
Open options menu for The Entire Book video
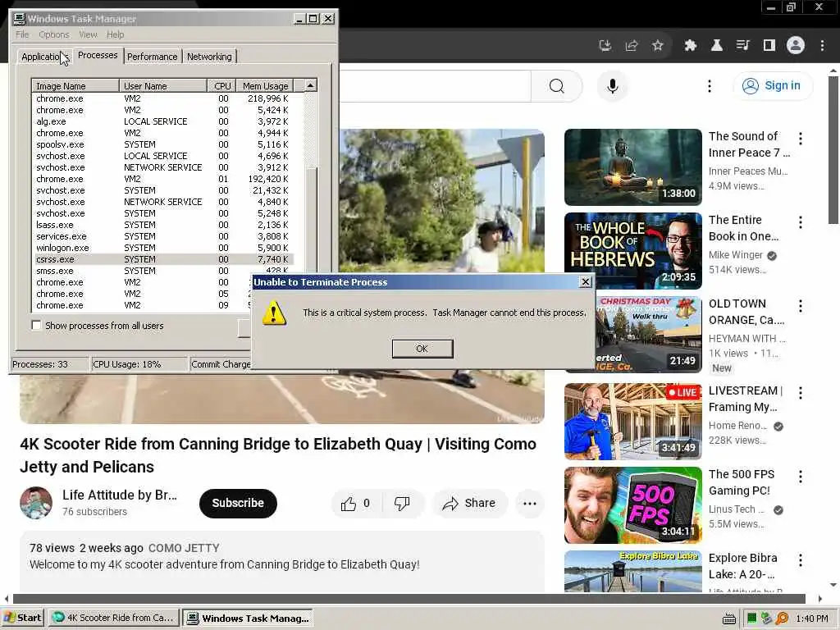pyautogui.click(x=801, y=222)
